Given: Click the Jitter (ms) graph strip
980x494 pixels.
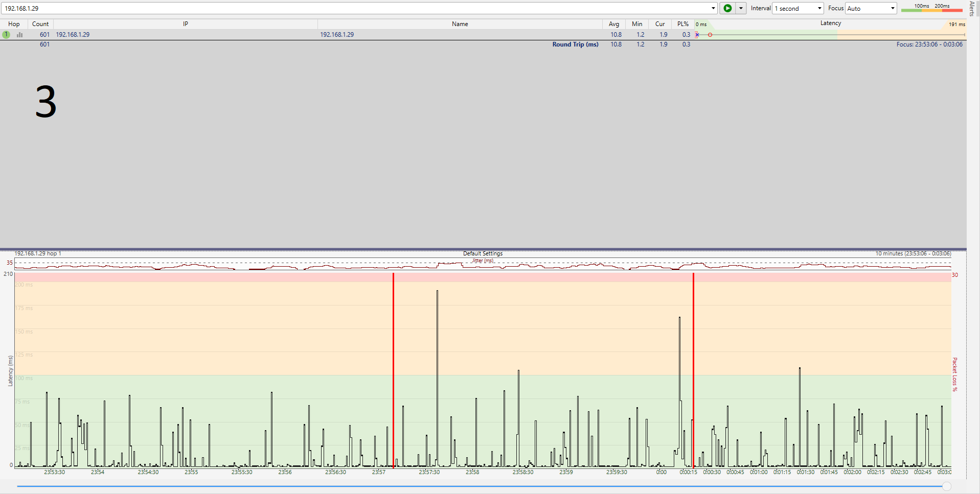Looking at the screenshot, I should coord(483,265).
